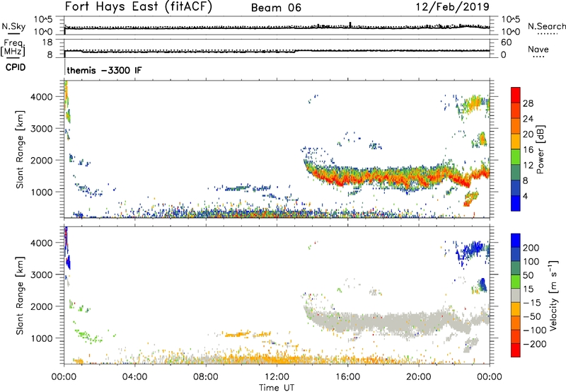
Task: Click the "Fort Hays East (fitACF)" plot title
Action: tap(138, 6)
